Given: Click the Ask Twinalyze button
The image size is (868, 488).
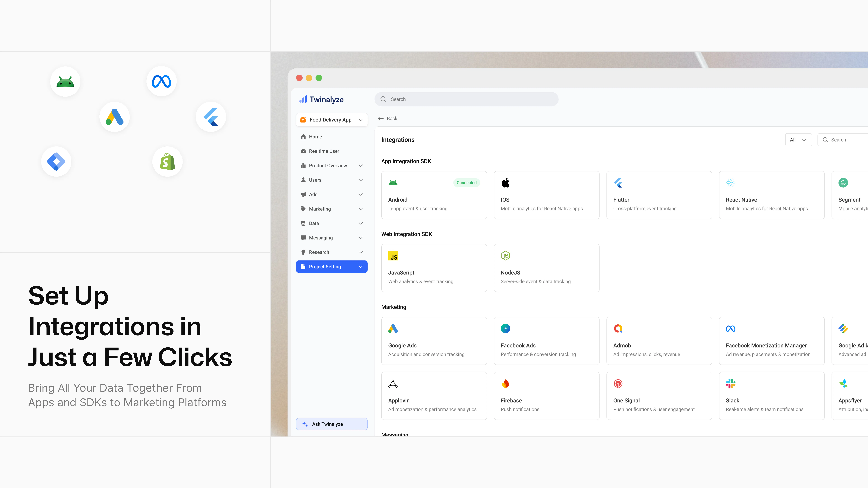Looking at the screenshot, I should tap(332, 424).
